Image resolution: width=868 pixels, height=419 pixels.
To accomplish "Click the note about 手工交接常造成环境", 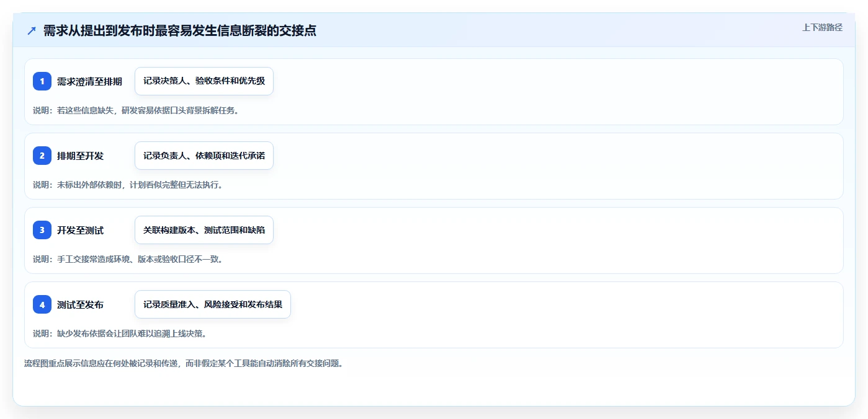I will point(128,259).
